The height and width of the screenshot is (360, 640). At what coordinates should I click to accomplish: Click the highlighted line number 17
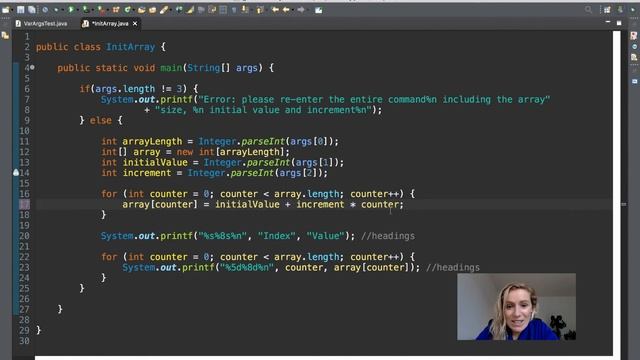[24, 204]
